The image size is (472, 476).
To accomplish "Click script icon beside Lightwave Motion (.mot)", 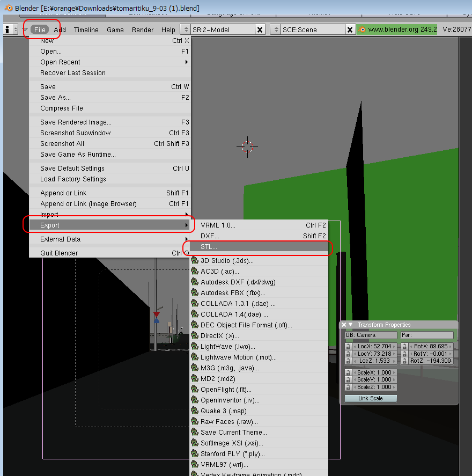I will coord(195,357).
